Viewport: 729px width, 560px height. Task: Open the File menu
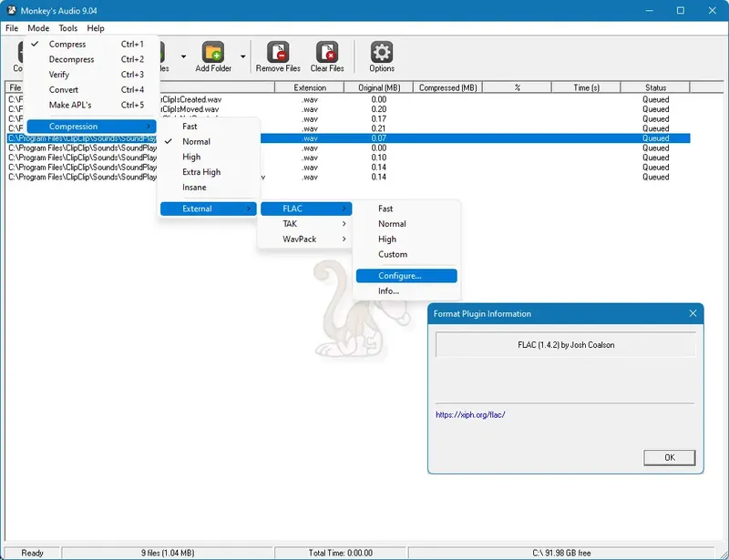click(12, 28)
